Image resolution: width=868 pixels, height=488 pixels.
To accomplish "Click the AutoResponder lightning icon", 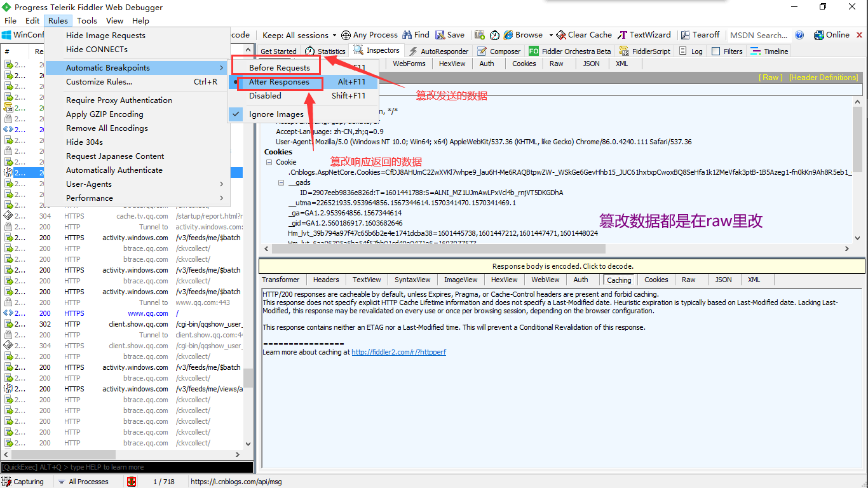I will [413, 51].
